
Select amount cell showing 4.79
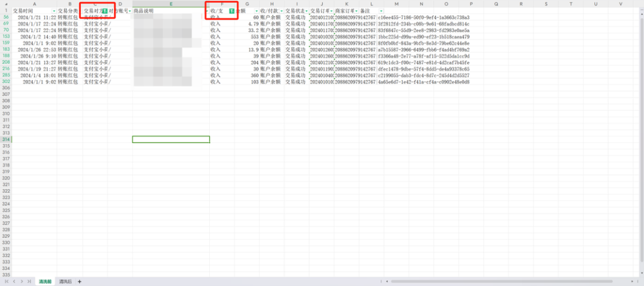247,24
